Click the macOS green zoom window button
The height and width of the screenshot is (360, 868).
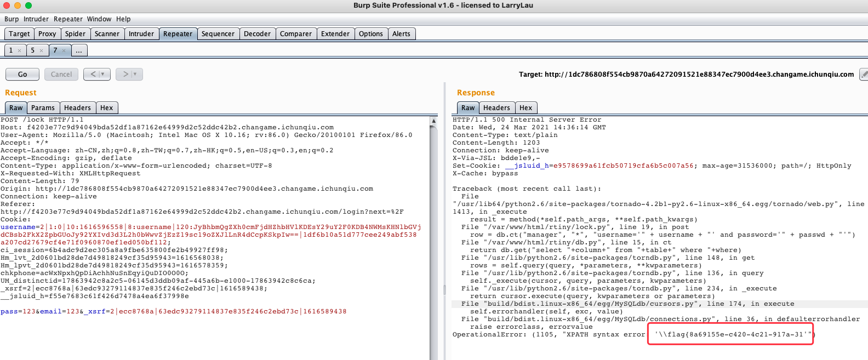coord(28,5)
